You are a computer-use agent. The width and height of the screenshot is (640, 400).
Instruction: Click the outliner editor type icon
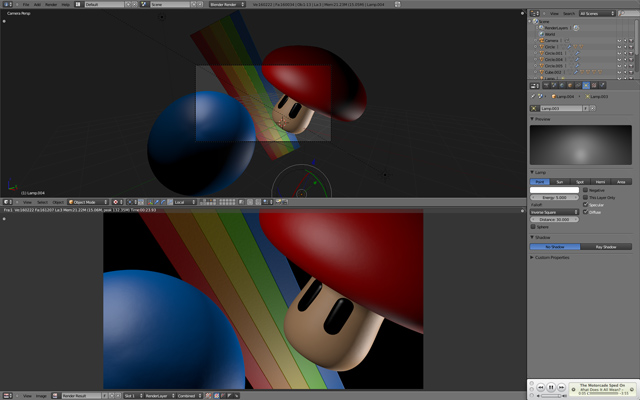point(533,14)
